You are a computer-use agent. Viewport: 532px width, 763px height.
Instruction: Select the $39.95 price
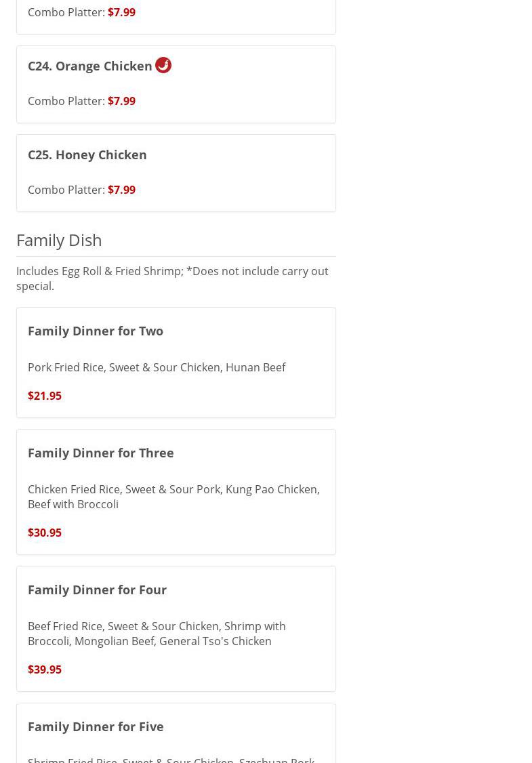point(45,669)
